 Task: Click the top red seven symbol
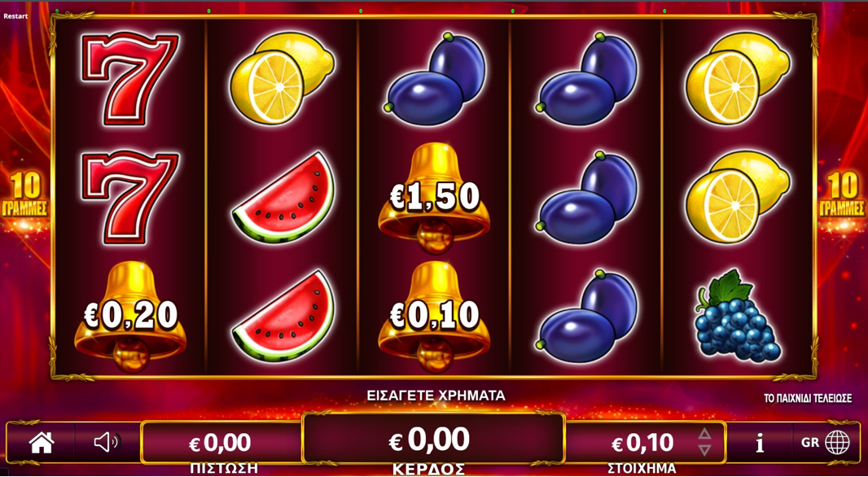[x=130, y=79]
